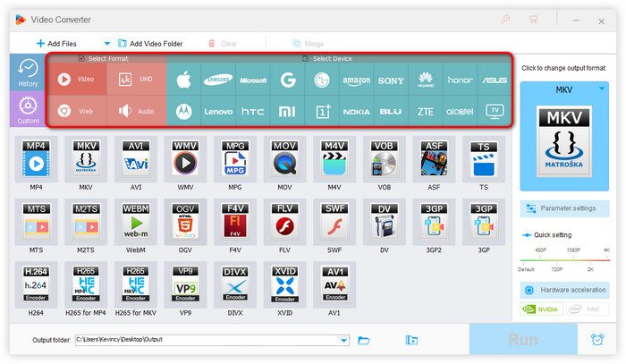Select the WMV format icon

tap(185, 159)
